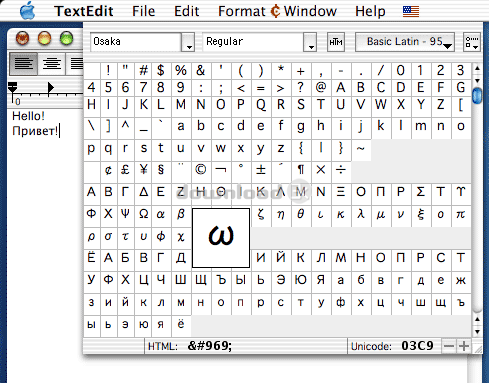Click the HTM mode icon button
The height and width of the screenshot is (383, 489).
click(336, 42)
